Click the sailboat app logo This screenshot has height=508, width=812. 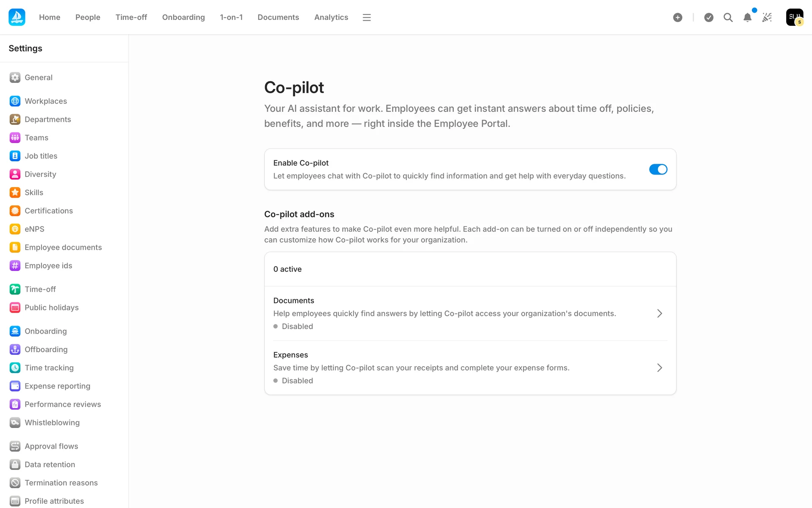(x=17, y=17)
